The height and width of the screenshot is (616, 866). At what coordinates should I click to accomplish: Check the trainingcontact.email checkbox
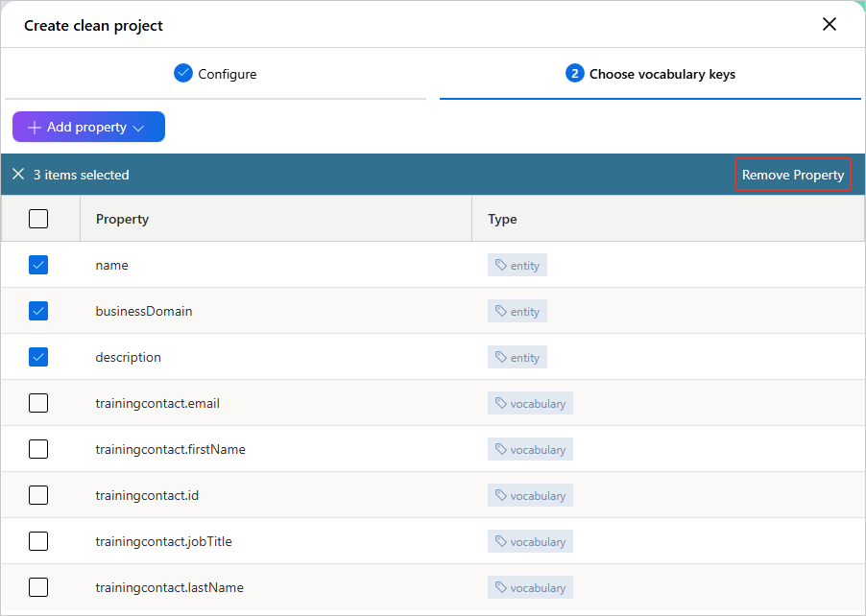pyautogui.click(x=38, y=403)
